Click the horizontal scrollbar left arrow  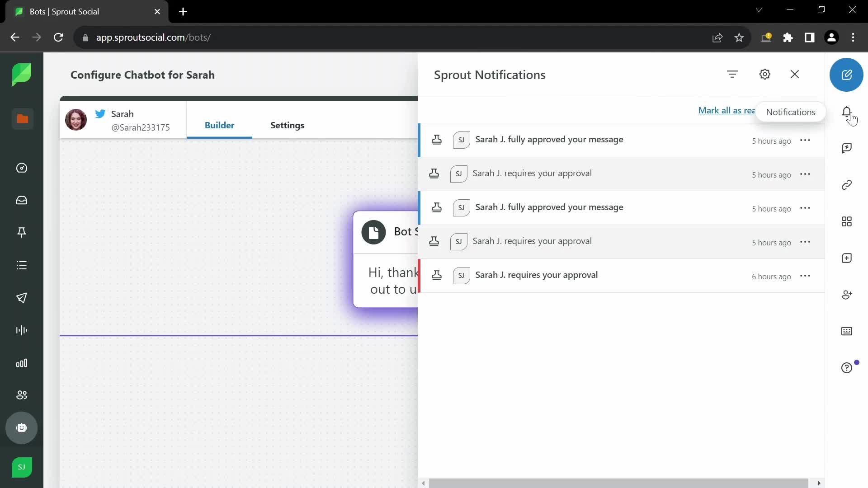pyautogui.click(x=423, y=483)
